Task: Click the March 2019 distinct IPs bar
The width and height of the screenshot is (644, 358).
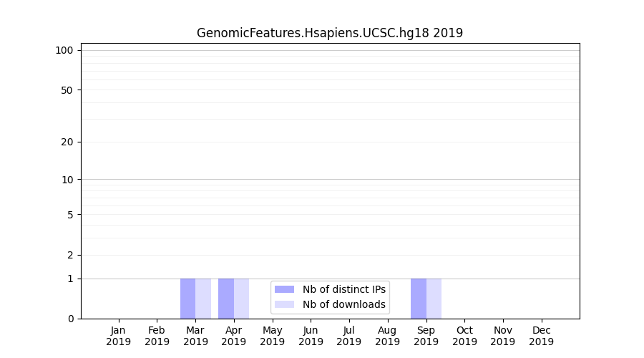Action: click(x=187, y=299)
